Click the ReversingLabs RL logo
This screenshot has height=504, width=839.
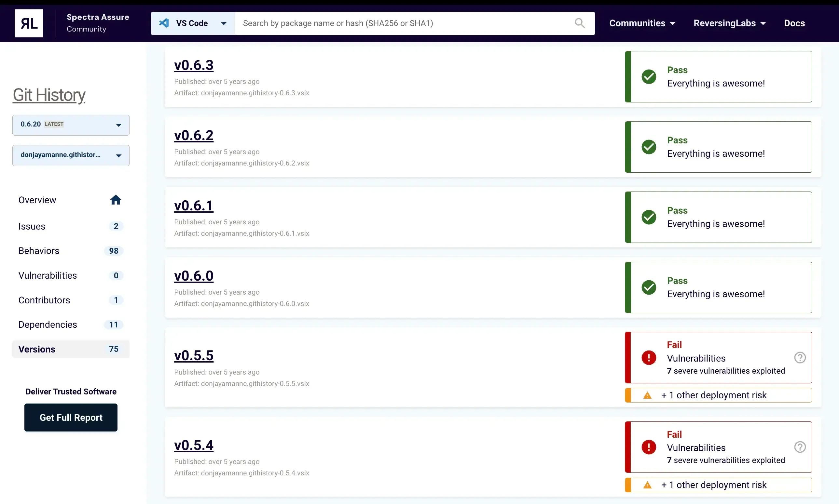(29, 23)
